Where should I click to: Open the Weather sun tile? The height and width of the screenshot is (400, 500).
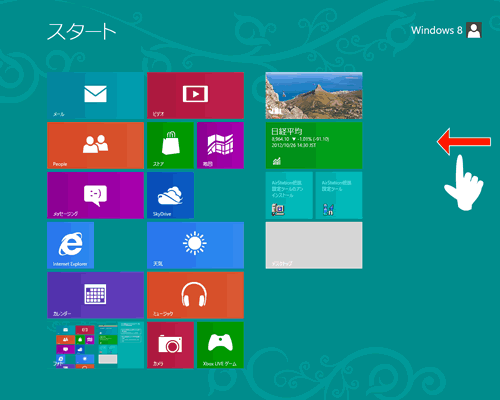pos(195,245)
